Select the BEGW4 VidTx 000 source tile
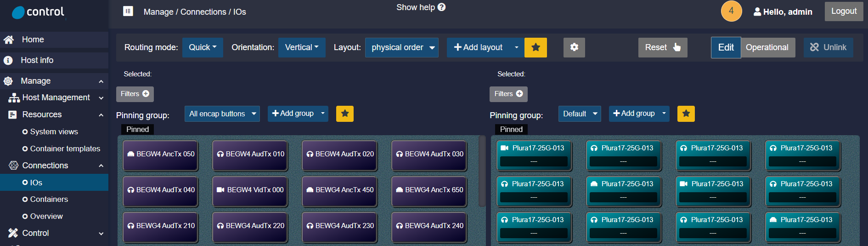 click(x=250, y=190)
